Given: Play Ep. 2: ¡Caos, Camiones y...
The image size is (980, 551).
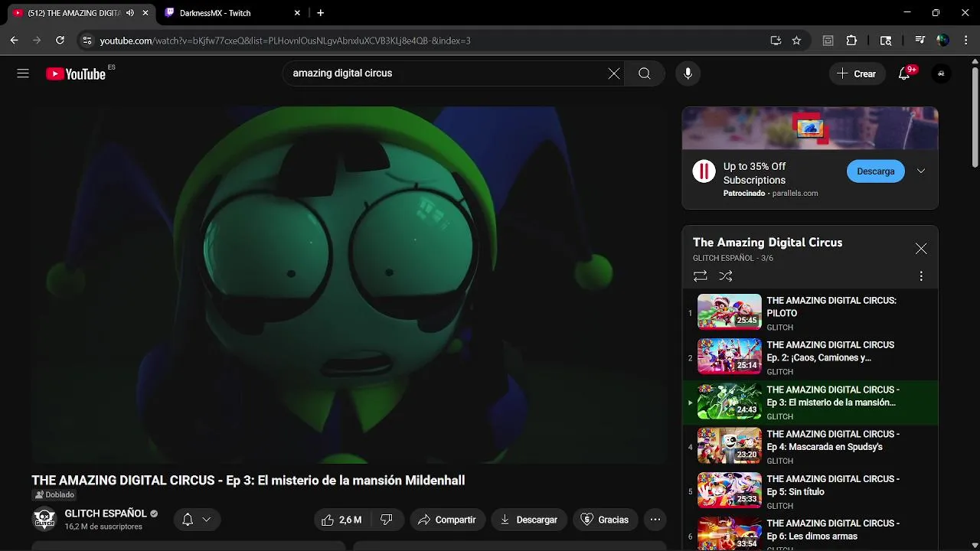Looking at the screenshot, I should pyautogui.click(x=810, y=357).
